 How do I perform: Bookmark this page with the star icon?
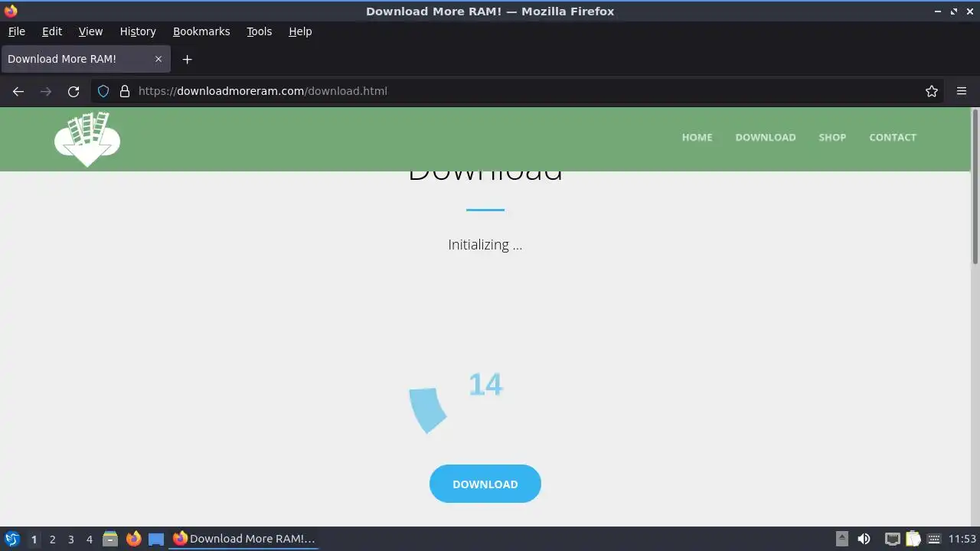(x=932, y=91)
